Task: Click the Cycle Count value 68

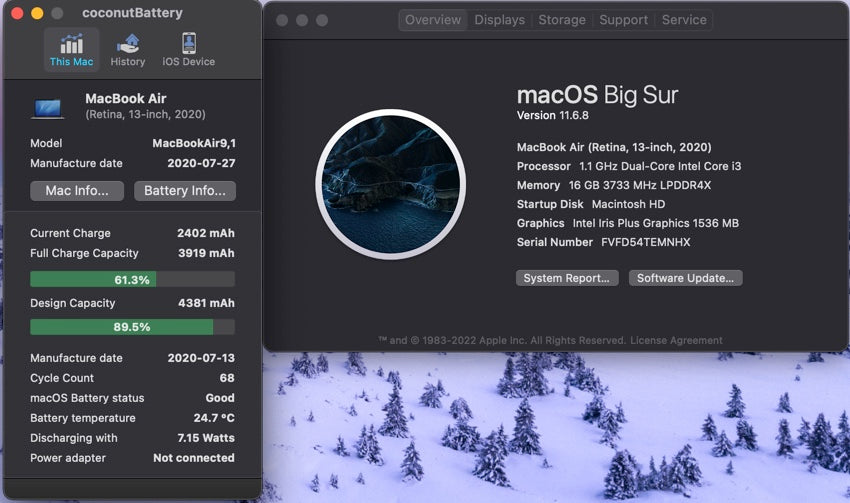Action: coord(227,378)
